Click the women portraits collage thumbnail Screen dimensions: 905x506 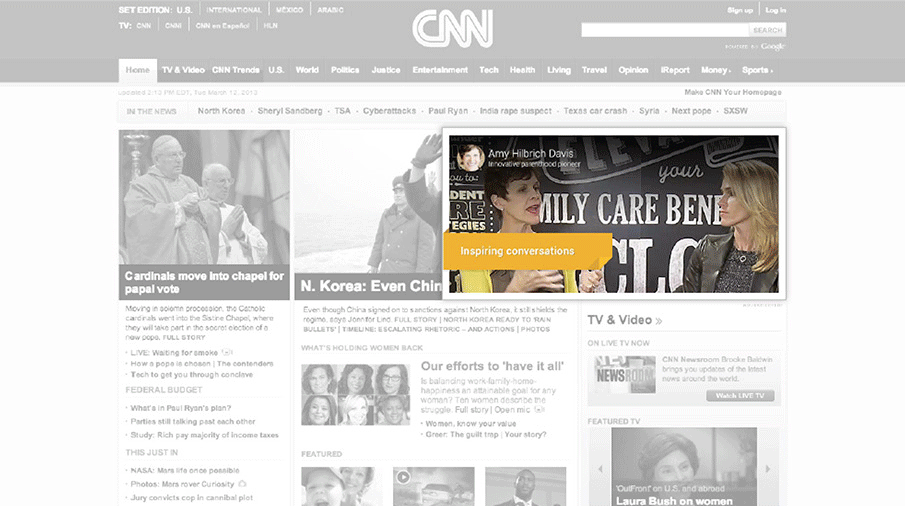click(356, 395)
